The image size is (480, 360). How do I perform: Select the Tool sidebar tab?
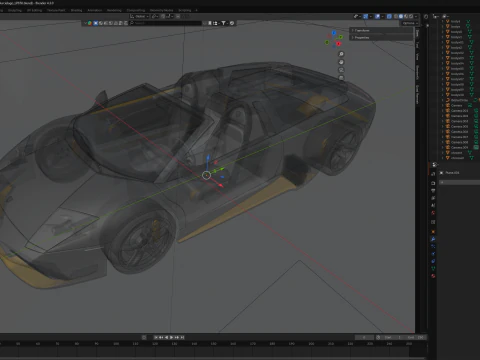[417, 45]
